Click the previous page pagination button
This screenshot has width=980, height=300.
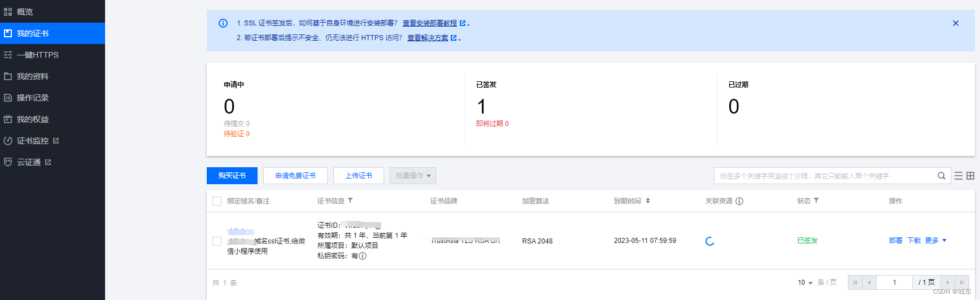pyautogui.click(x=869, y=282)
